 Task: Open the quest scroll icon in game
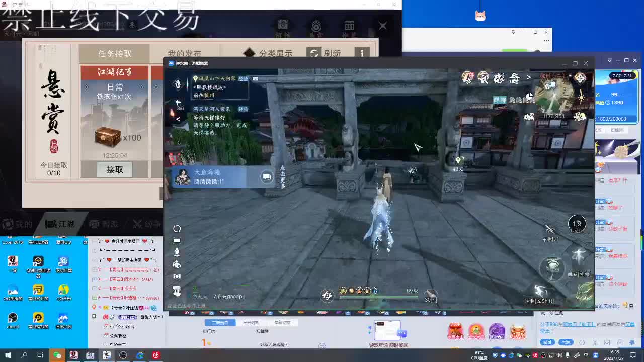tap(177, 84)
